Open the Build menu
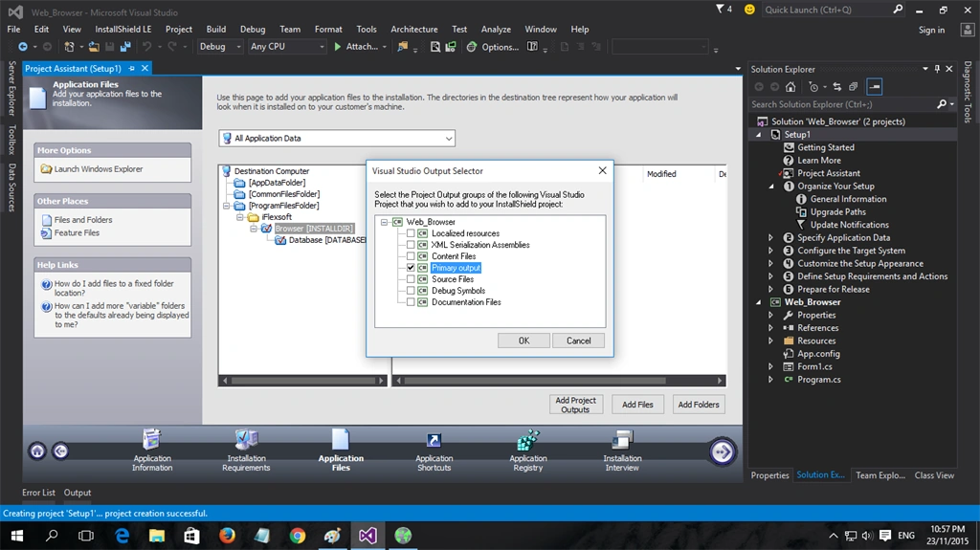Image resolution: width=980 pixels, height=550 pixels. (216, 29)
